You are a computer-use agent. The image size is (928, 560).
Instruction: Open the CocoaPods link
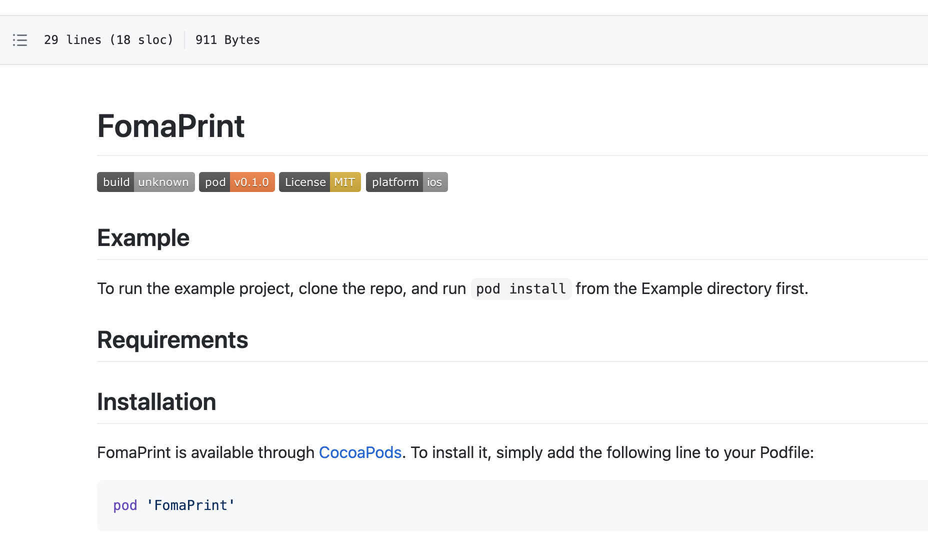(360, 452)
